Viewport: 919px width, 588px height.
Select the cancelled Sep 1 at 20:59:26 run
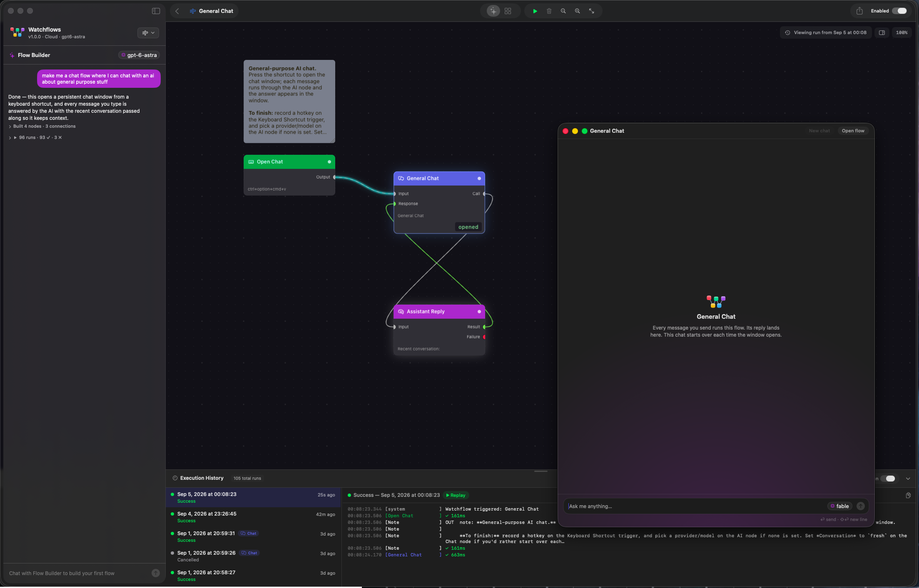click(254, 556)
